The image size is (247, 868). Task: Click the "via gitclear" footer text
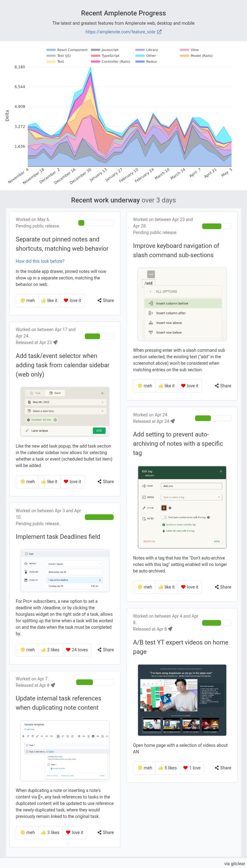click(x=235, y=864)
